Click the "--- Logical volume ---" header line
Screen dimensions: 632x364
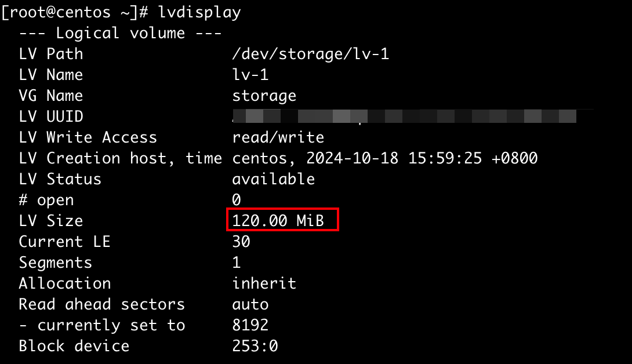[120, 33]
